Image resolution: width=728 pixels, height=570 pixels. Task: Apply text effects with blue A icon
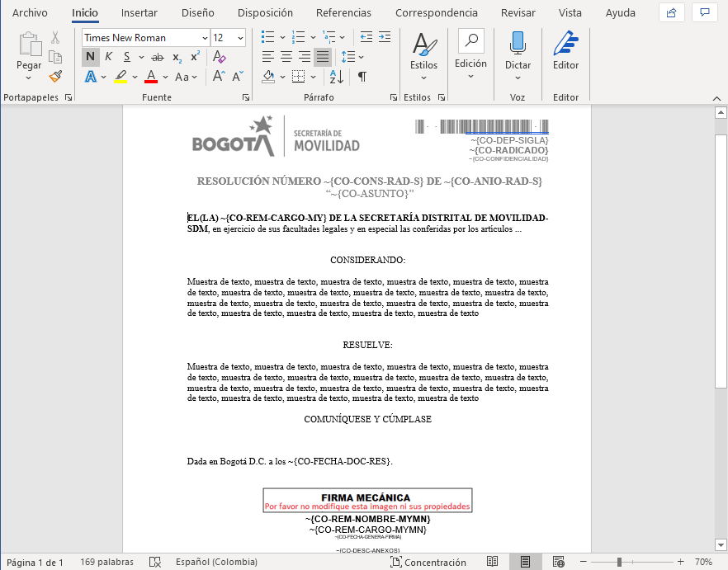[x=91, y=77]
